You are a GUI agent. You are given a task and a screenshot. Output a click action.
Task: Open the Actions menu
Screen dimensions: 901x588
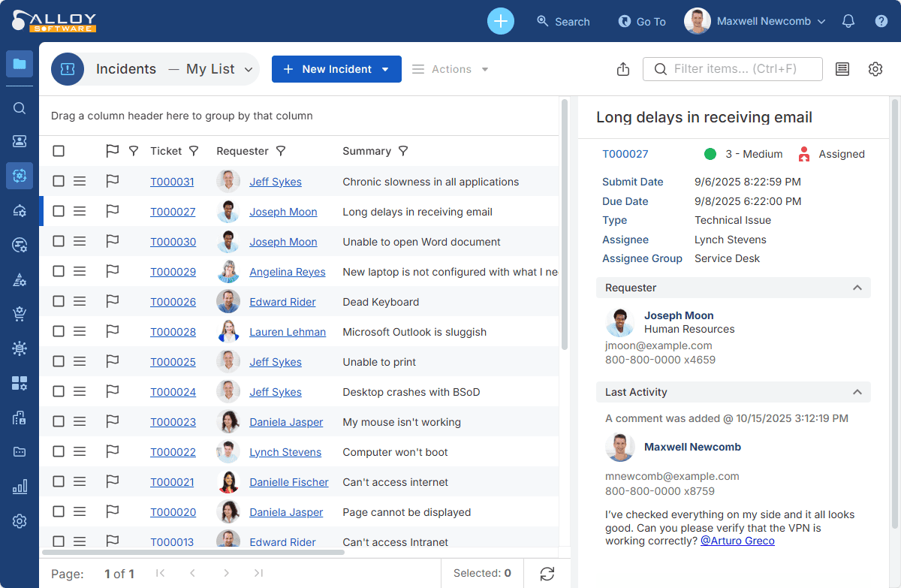[x=450, y=69]
